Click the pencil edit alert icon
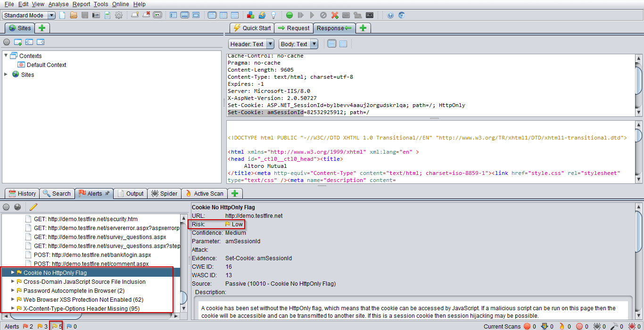The image size is (644, 330). click(x=33, y=207)
